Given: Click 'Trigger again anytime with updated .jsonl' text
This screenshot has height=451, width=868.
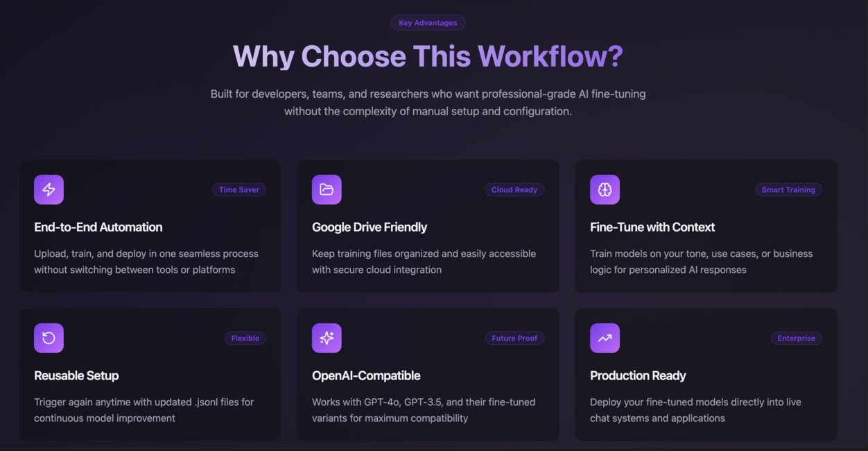Looking at the screenshot, I should (144, 410).
